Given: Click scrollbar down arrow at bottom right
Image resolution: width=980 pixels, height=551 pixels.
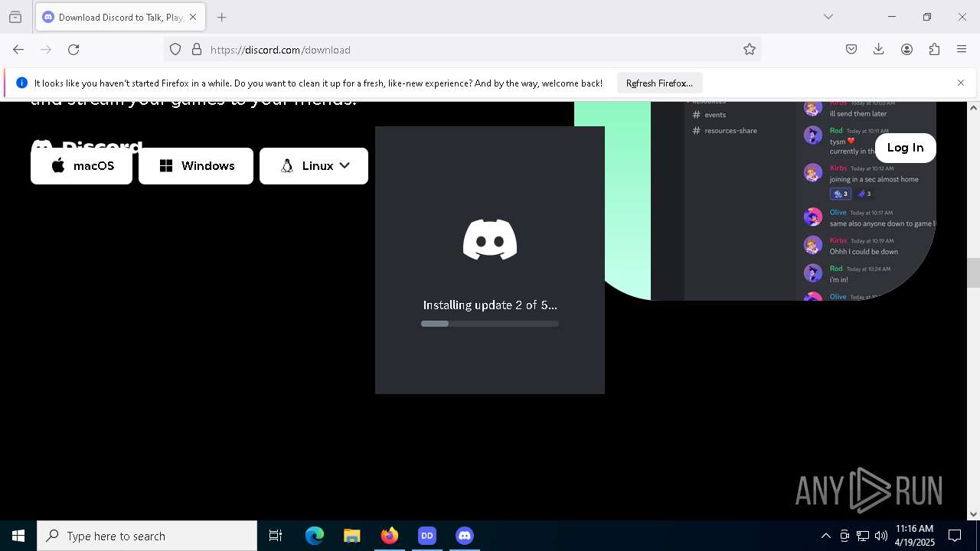Looking at the screenshot, I should coord(973,514).
